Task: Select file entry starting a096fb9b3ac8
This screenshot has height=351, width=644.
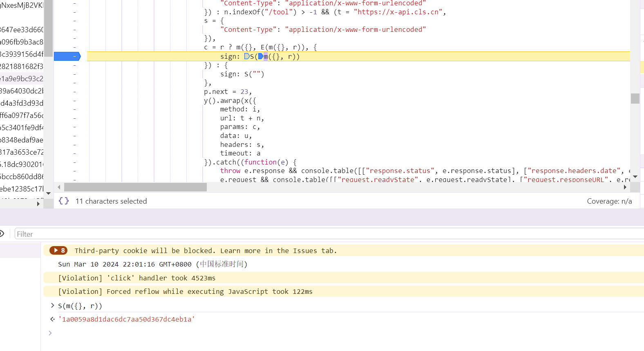Action: pyautogui.click(x=22, y=42)
